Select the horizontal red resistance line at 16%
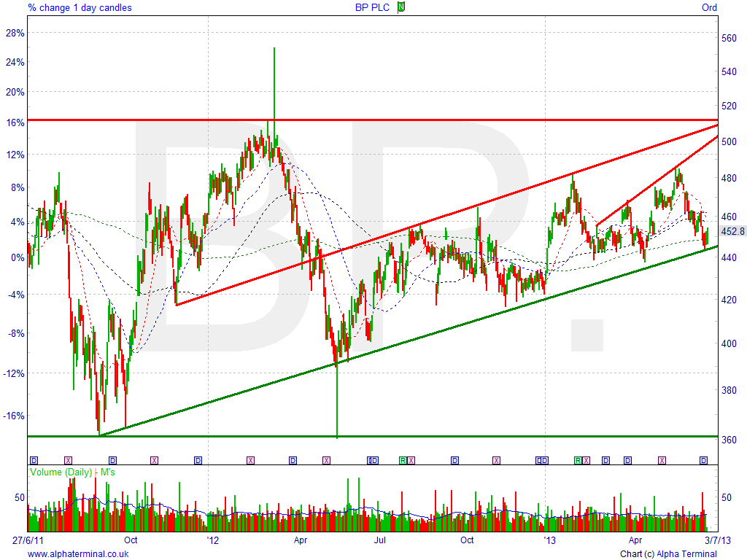The width and height of the screenshot is (747, 560). coord(373,120)
